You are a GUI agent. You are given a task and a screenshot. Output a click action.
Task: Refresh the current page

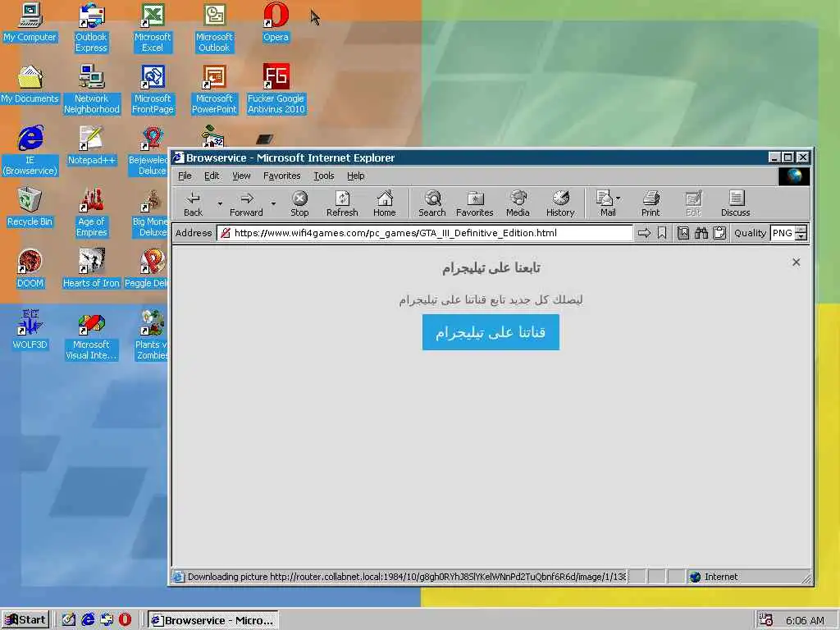[x=342, y=204]
